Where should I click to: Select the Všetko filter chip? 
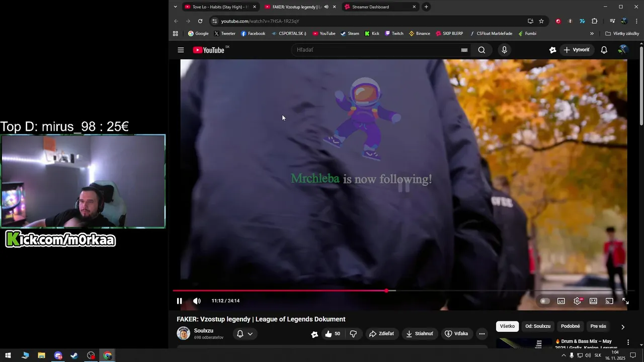(507, 326)
